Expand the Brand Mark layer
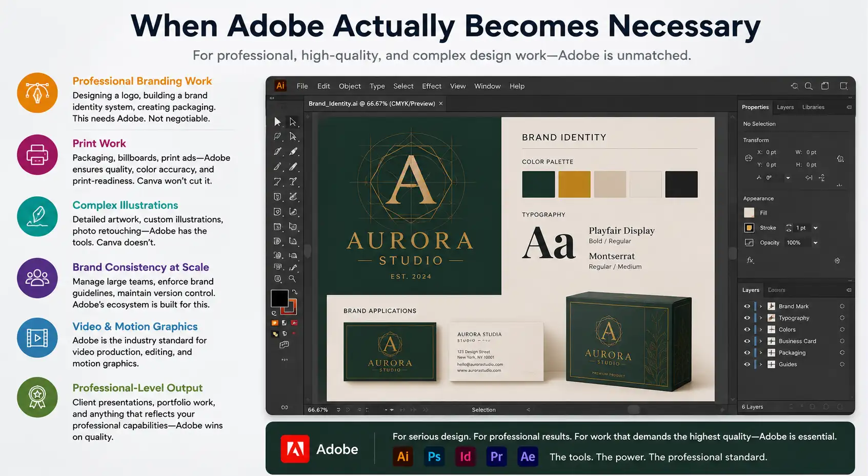This screenshot has width=868, height=476. (x=761, y=306)
